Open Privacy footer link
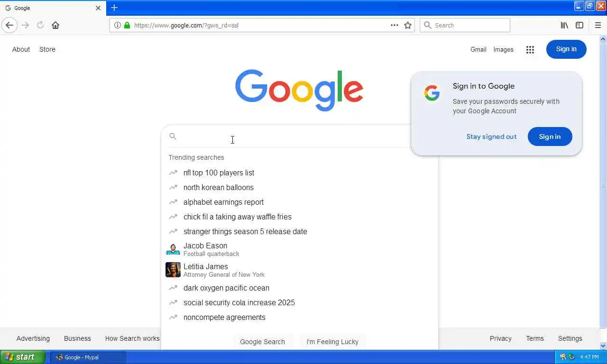607x364 pixels. coord(501,338)
